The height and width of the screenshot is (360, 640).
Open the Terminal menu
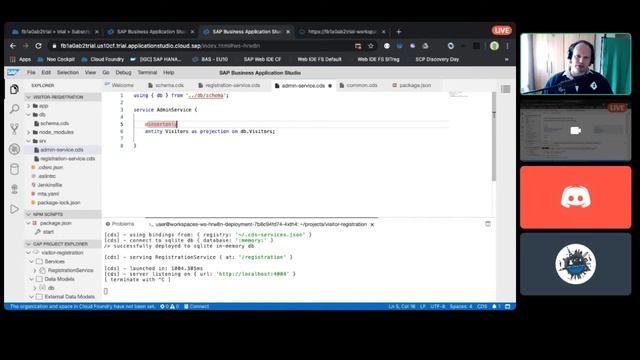pyautogui.click(x=147, y=72)
